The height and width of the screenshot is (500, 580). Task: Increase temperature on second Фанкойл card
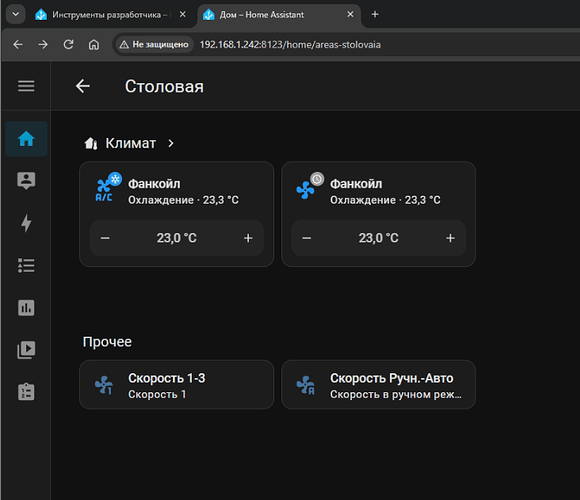point(450,238)
